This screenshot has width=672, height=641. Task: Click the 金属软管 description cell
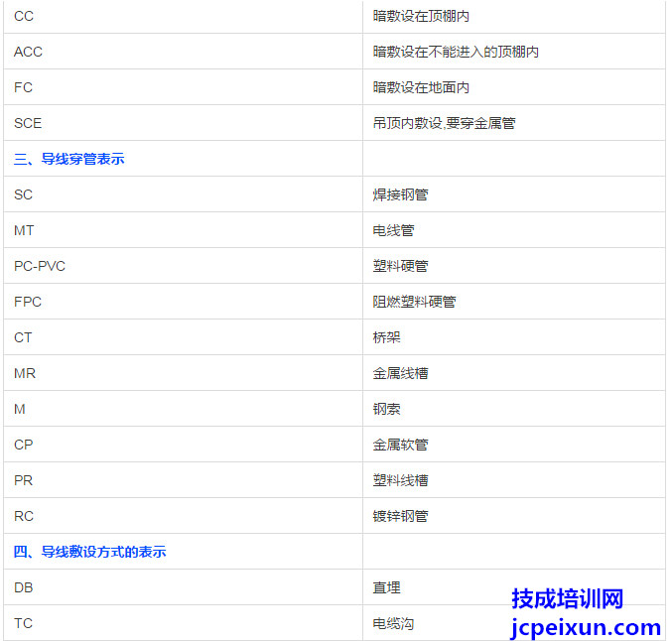tap(400, 445)
